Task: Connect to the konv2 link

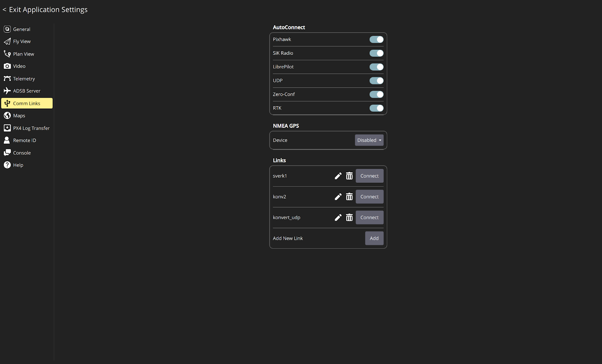Action: [369, 197]
